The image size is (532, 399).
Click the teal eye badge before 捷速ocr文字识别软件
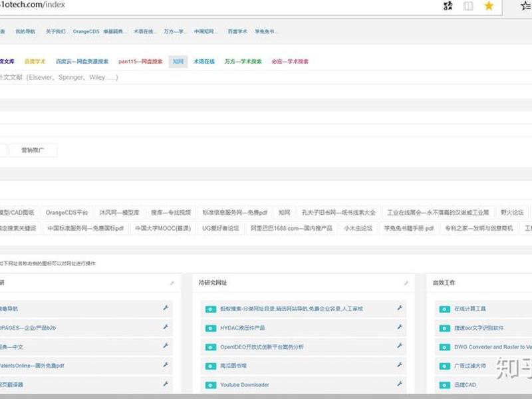tap(444, 329)
